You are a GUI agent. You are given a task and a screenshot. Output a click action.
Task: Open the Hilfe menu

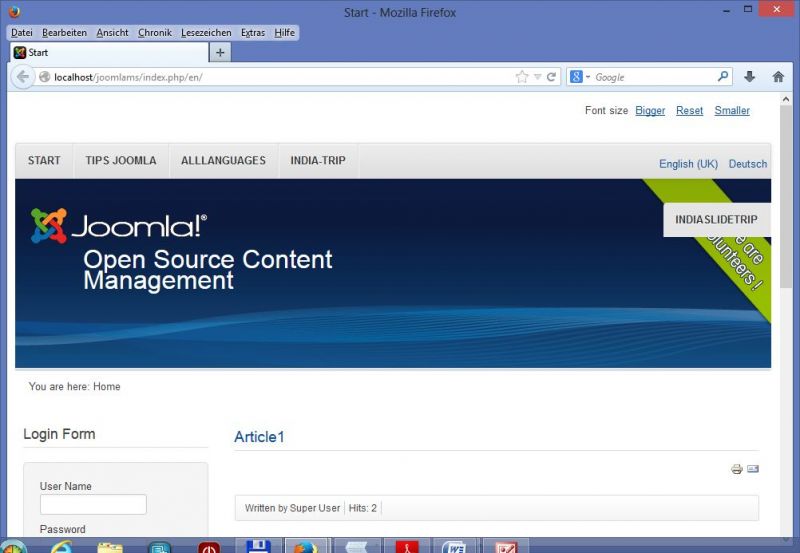click(x=284, y=33)
